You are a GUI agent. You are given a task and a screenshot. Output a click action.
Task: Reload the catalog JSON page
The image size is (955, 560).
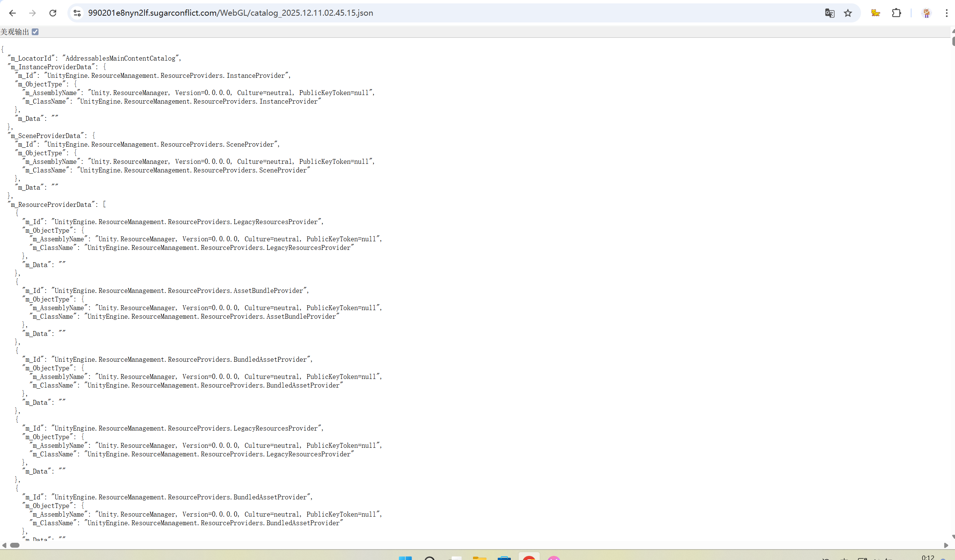pos(53,13)
